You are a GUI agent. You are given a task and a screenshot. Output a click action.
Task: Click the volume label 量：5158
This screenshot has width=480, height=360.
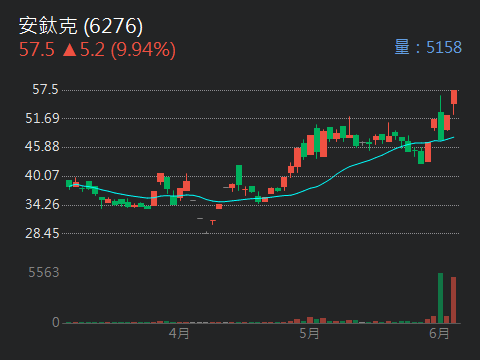(x=428, y=47)
